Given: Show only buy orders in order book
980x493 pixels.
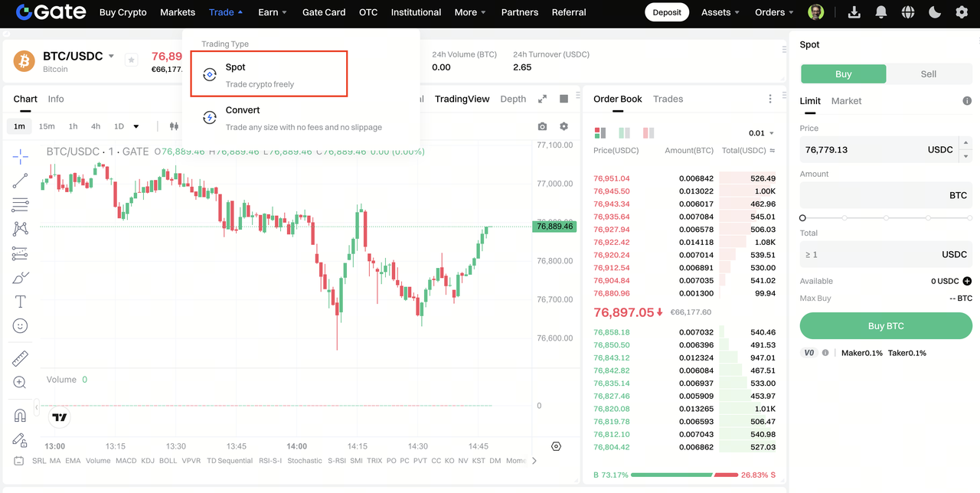Looking at the screenshot, I should (x=624, y=132).
